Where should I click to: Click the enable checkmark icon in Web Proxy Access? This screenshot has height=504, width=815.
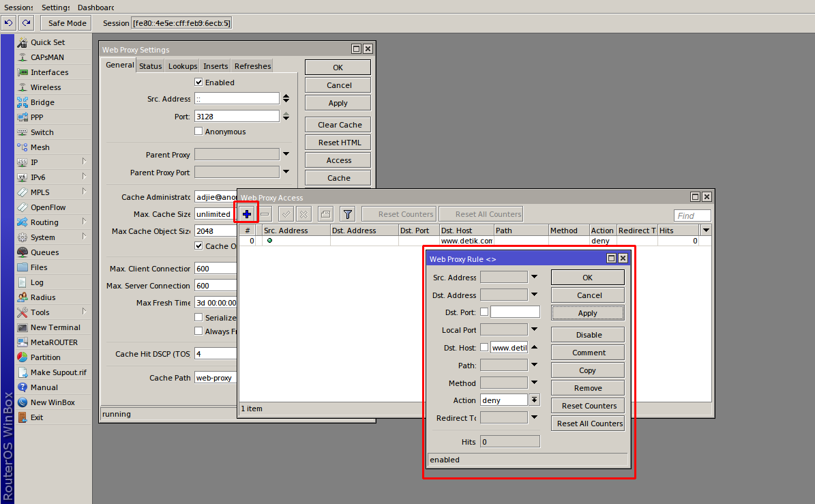pos(286,214)
